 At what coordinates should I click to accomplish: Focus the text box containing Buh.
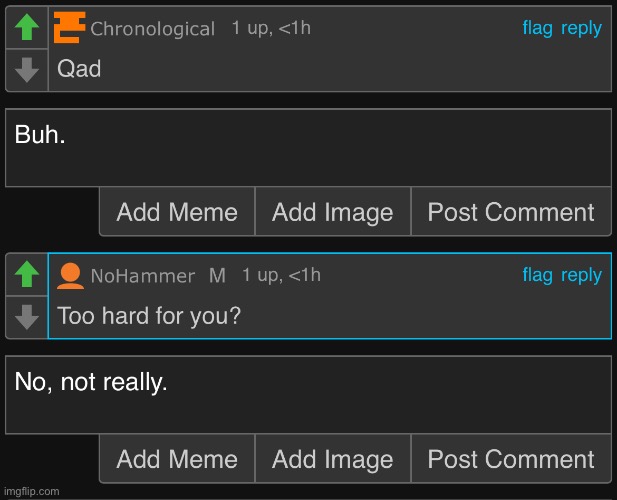point(308,148)
